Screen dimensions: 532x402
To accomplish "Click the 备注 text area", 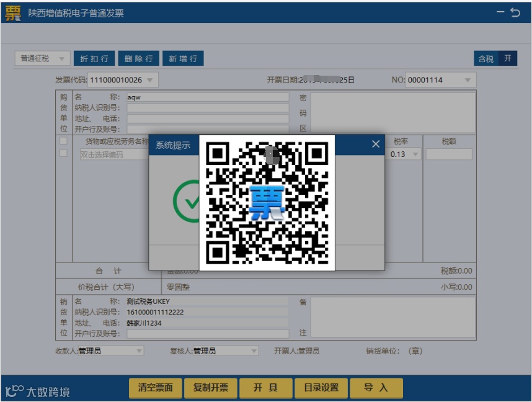I will (x=393, y=317).
